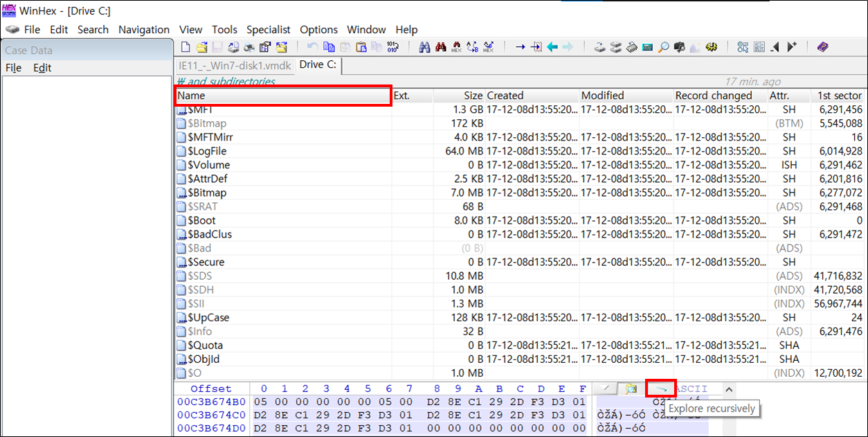
Task: Click the Open RAM chip icon
Action: pos(631,47)
